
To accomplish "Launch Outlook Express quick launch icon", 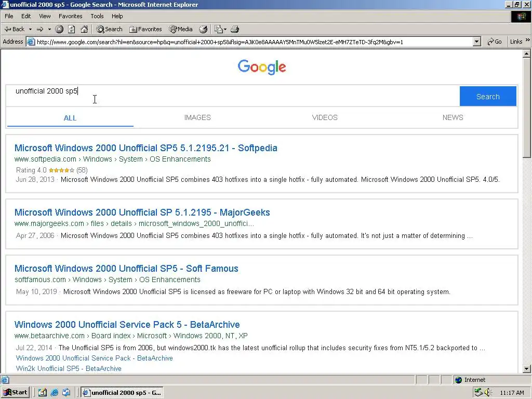I will 66,393.
